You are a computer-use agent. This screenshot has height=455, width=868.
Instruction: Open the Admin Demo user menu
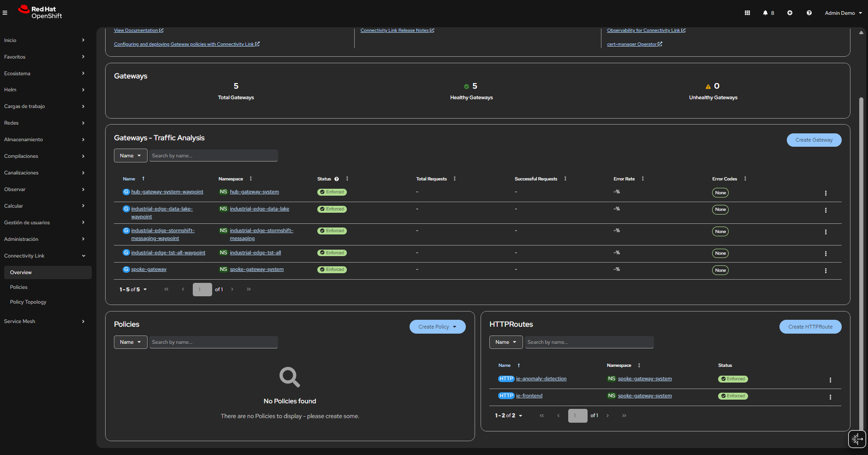coord(843,13)
